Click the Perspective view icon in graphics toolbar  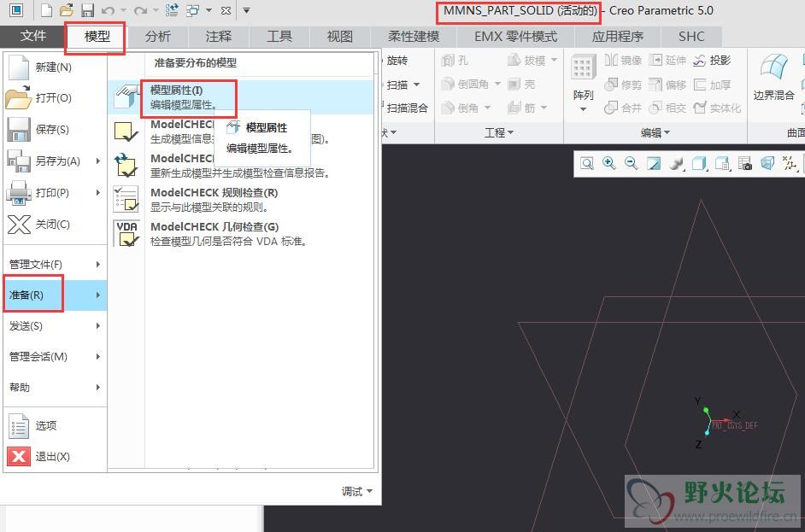pyautogui.click(x=767, y=163)
